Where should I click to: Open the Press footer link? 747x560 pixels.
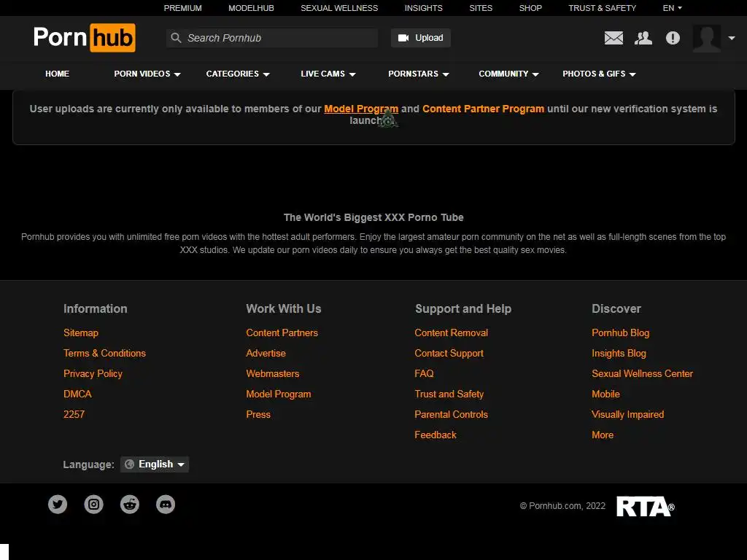click(258, 414)
